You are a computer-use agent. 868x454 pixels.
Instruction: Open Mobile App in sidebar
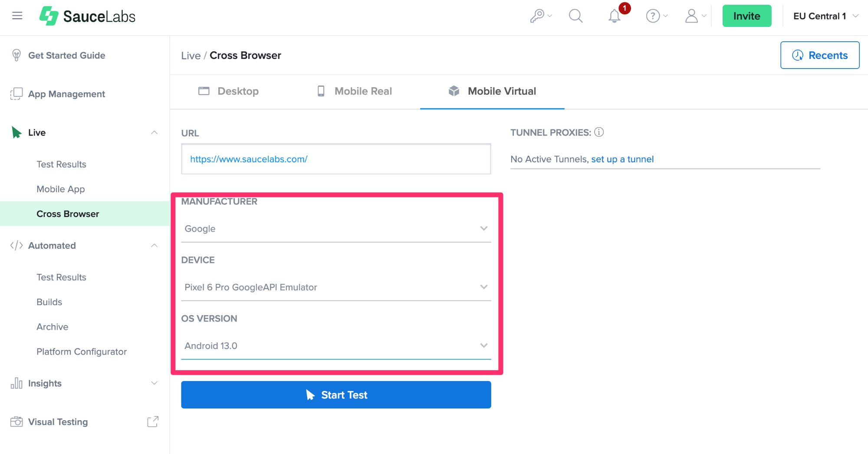[x=61, y=189]
